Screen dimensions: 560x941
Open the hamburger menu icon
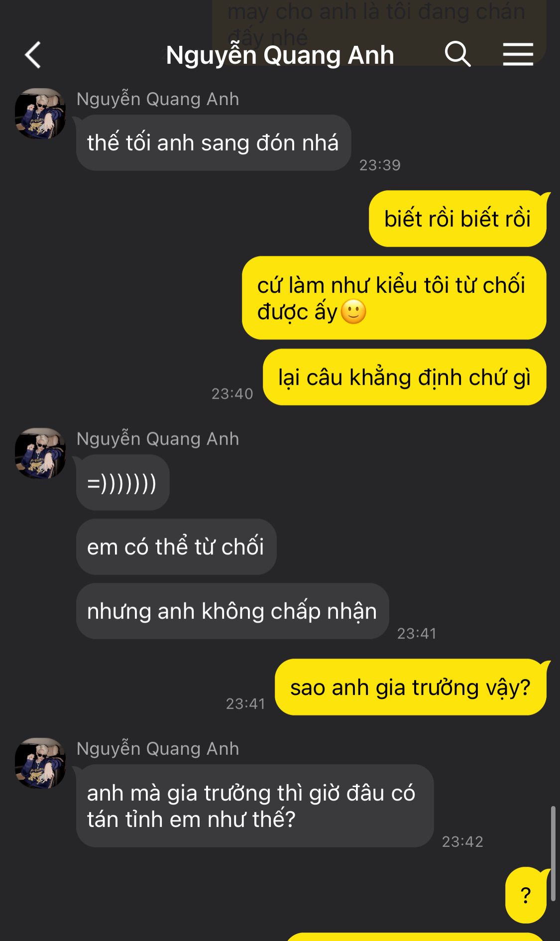pos(518,54)
